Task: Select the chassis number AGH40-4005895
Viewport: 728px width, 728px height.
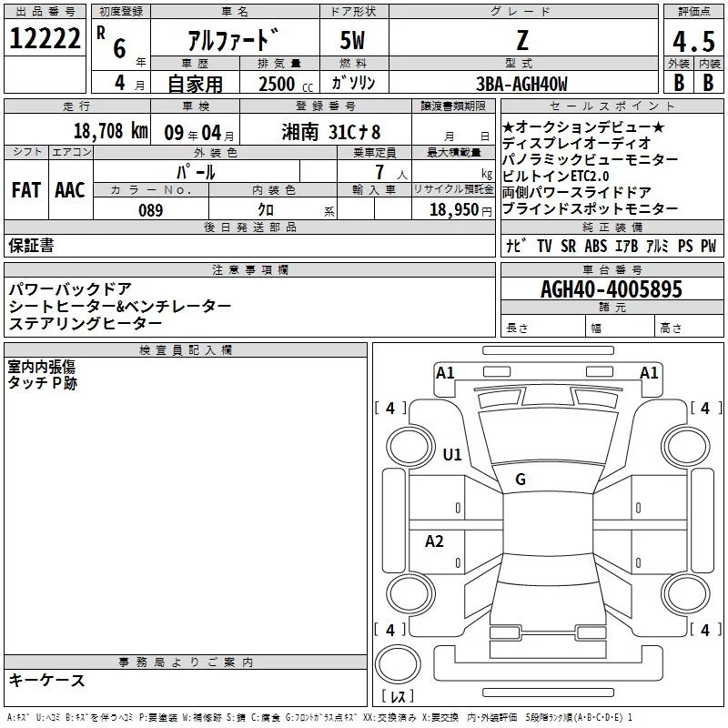Action: (x=612, y=288)
